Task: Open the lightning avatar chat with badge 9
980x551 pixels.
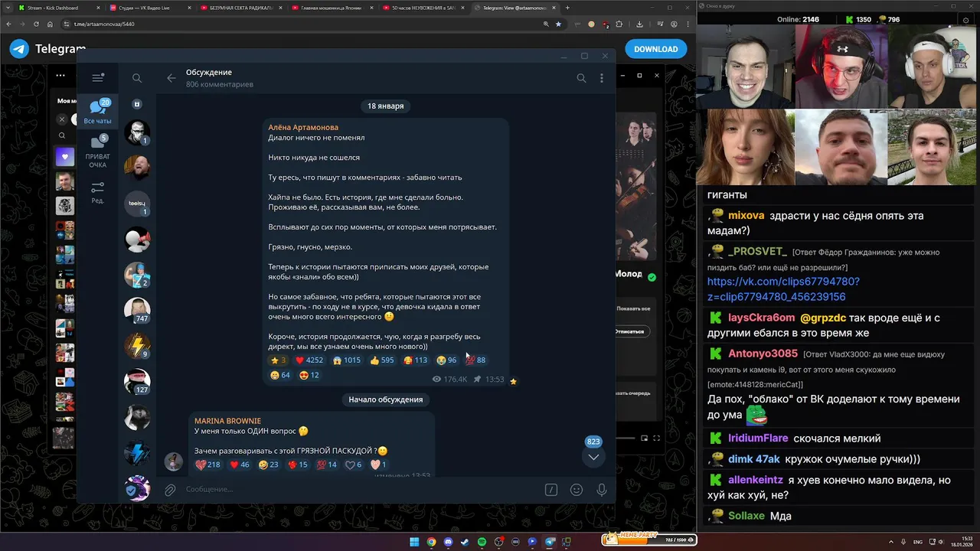Action: pyautogui.click(x=137, y=346)
